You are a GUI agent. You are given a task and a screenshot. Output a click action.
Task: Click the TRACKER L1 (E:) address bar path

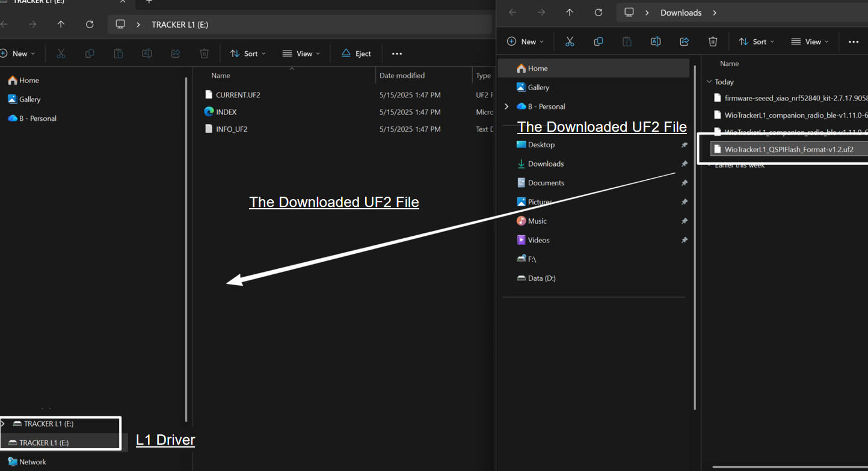pos(180,25)
